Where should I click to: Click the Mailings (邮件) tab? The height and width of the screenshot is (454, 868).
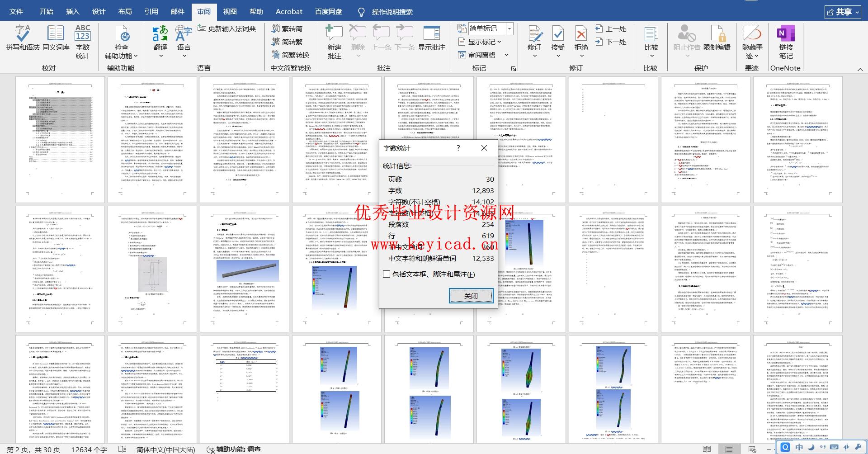coord(177,12)
